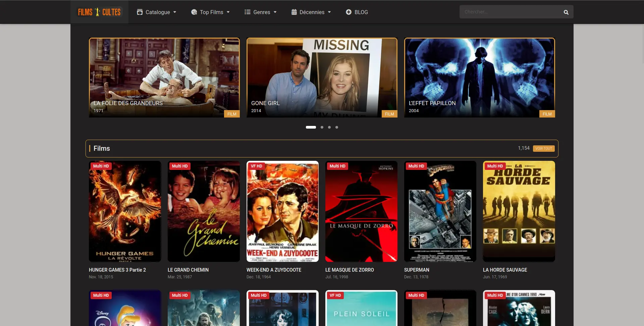Click the Genres list icon
This screenshot has height=326, width=644.
[x=248, y=12]
